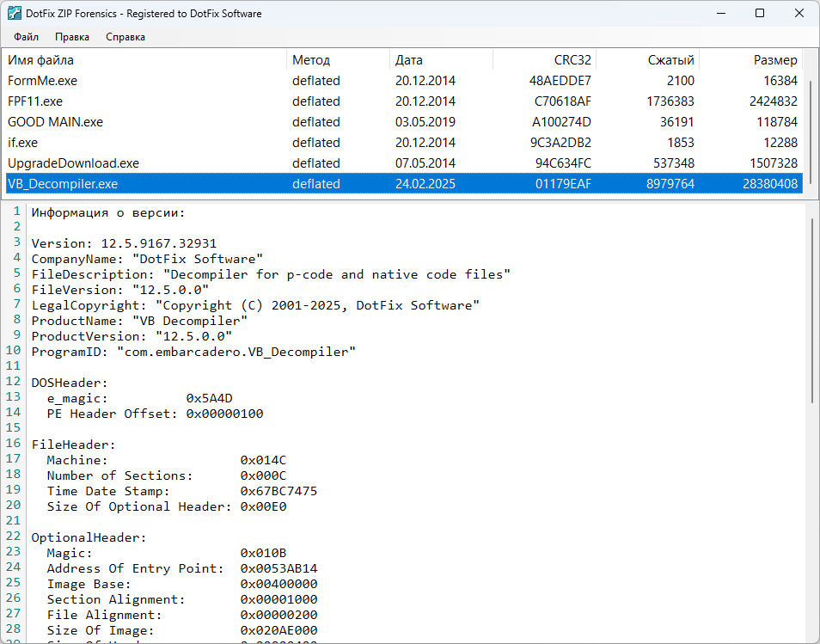
Task: Click the PE Header Offset value 0x00000100
Action: click(x=225, y=414)
